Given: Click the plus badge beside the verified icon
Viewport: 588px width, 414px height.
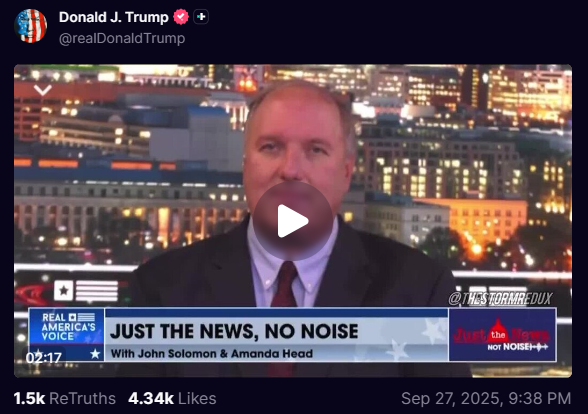Looking at the screenshot, I should pyautogui.click(x=201, y=17).
